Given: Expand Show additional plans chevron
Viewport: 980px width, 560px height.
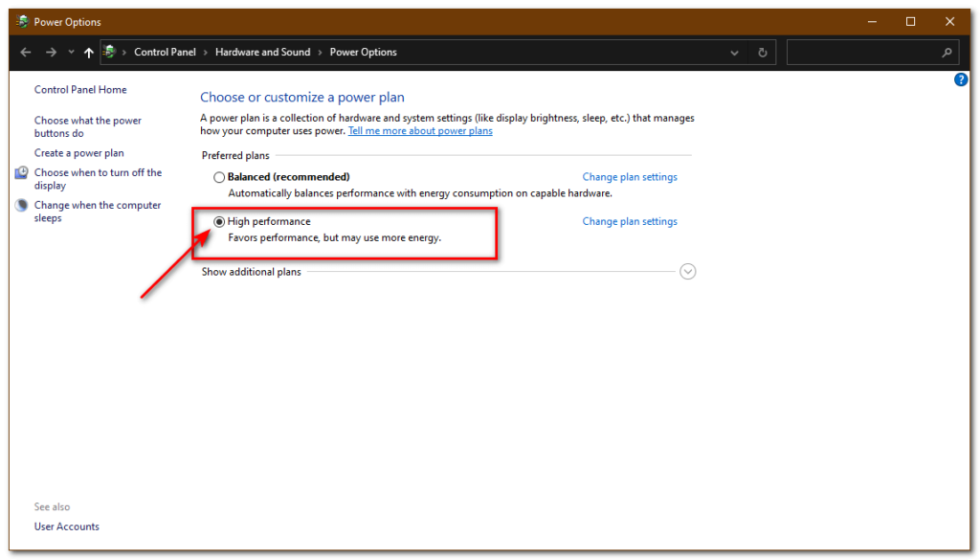Looking at the screenshot, I should (x=687, y=272).
